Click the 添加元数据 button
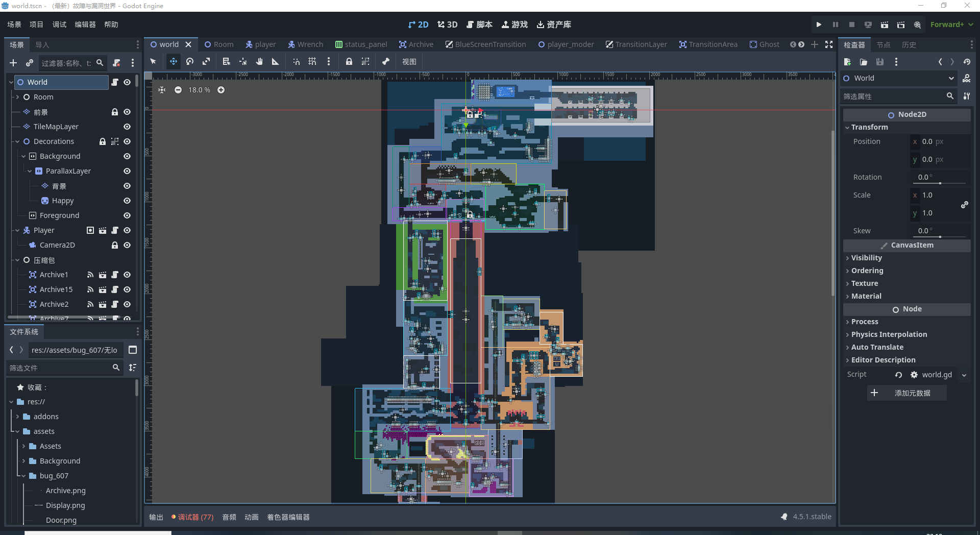980x535 pixels. pyautogui.click(x=906, y=393)
